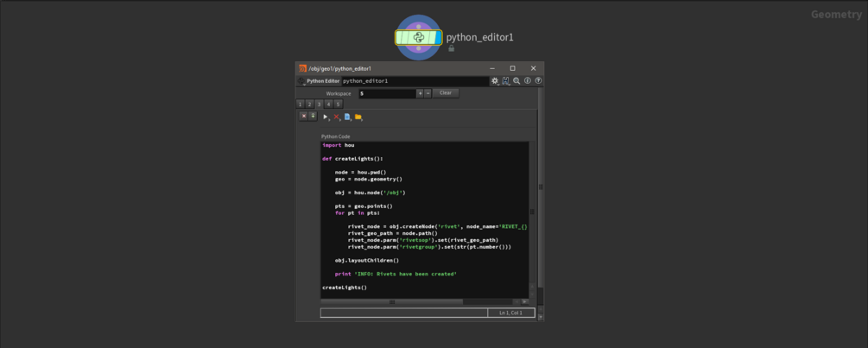Click the yellow folder open icon
The height and width of the screenshot is (348, 868).
coord(358,117)
